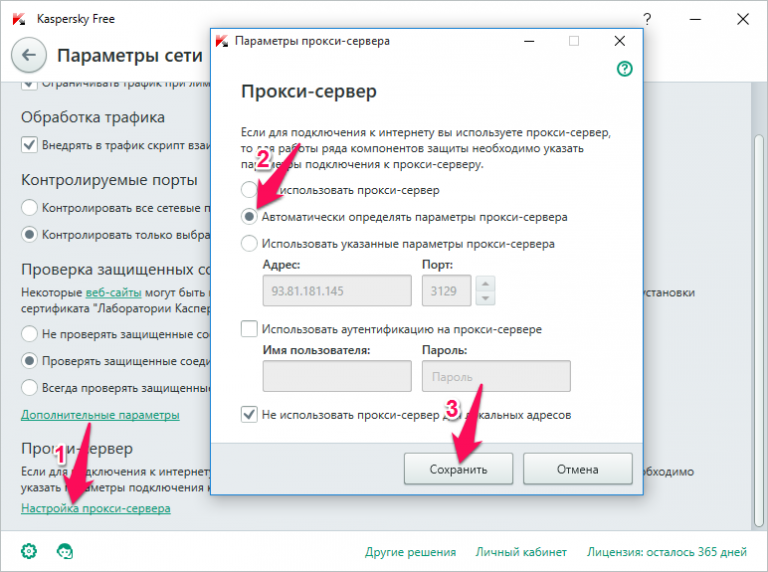Click the back arrow next to Параметры сети

[28, 55]
